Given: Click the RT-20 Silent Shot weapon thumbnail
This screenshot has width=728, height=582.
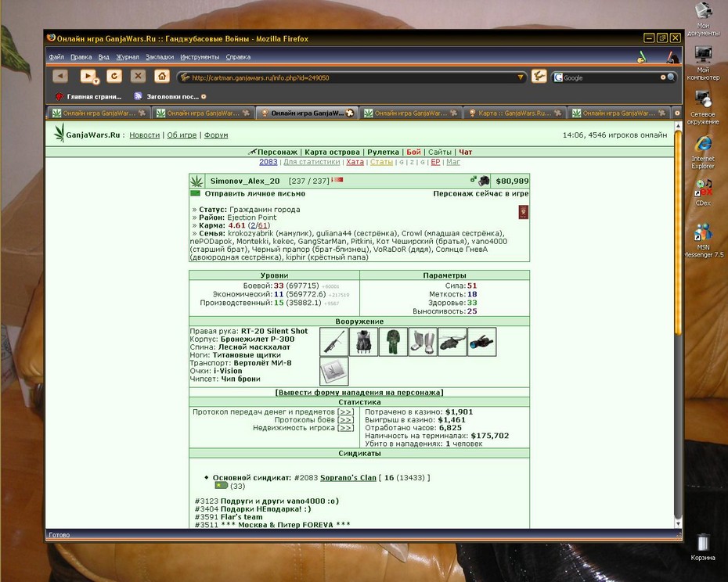Looking at the screenshot, I should coord(333,342).
